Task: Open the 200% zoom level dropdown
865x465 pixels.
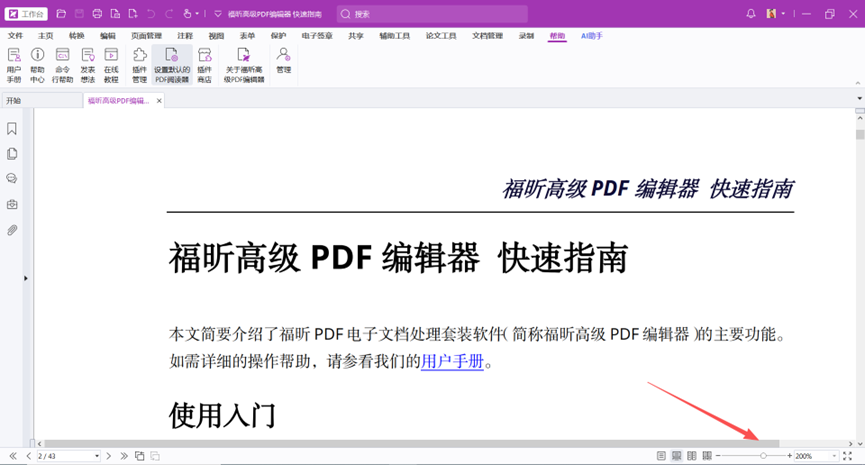Action: coord(833,456)
